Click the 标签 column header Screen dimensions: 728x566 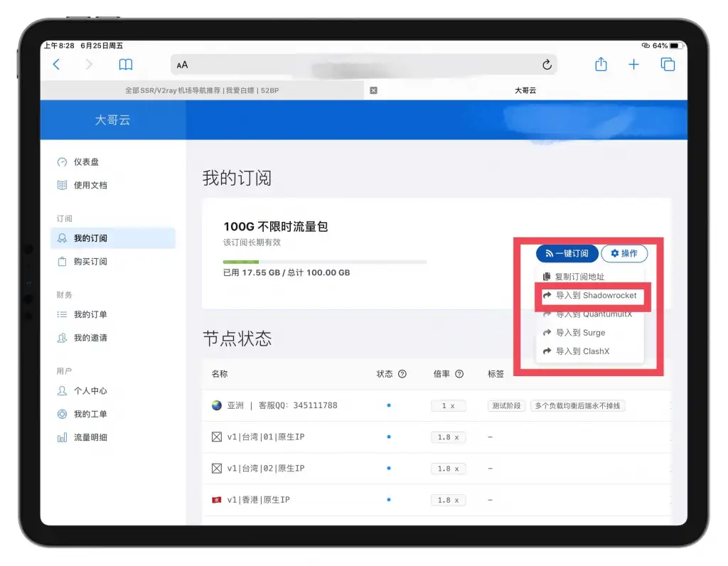pyautogui.click(x=496, y=374)
